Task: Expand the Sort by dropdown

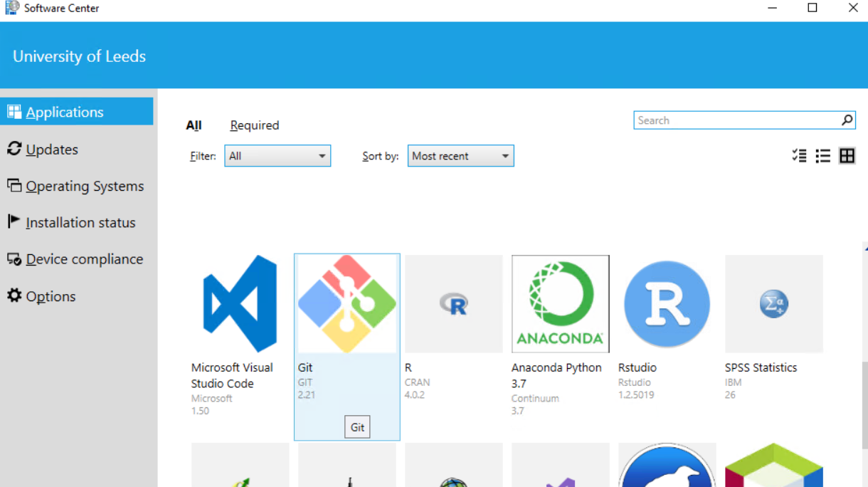Action: pyautogui.click(x=461, y=156)
